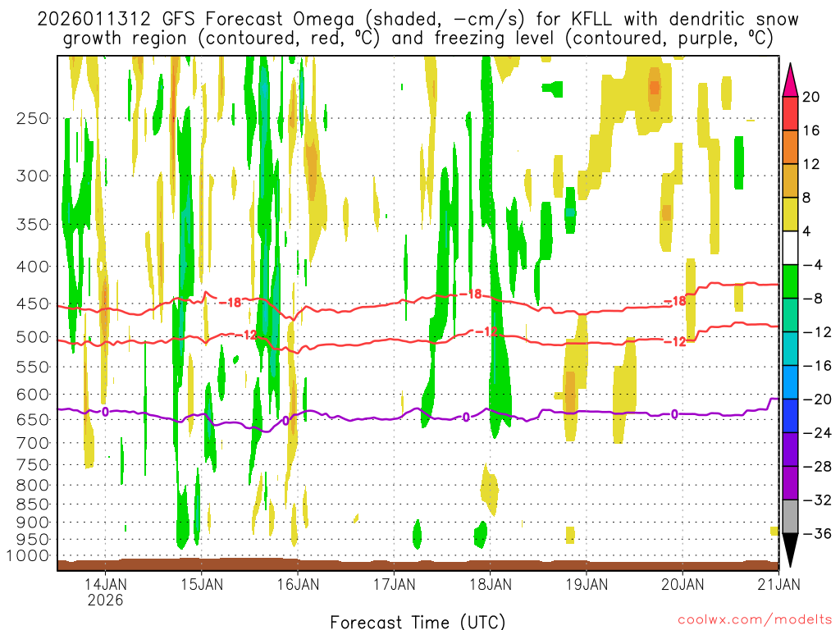Viewport: 840px width, 630px height.
Task: Click the freezing level 0 label near 20JAN
Action: pyautogui.click(x=674, y=414)
